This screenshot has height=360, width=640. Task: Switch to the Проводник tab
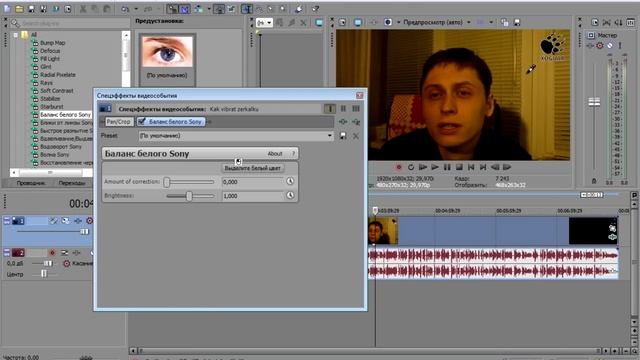tap(31, 183)
